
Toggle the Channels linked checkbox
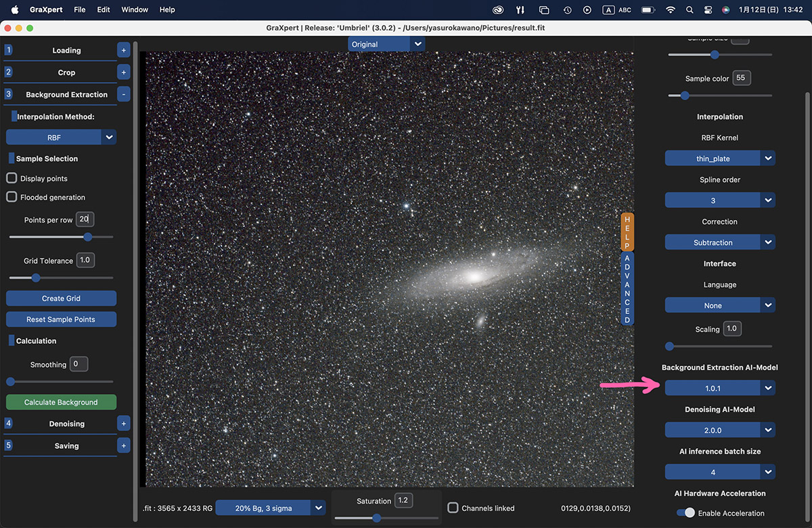tap(453, 508)
